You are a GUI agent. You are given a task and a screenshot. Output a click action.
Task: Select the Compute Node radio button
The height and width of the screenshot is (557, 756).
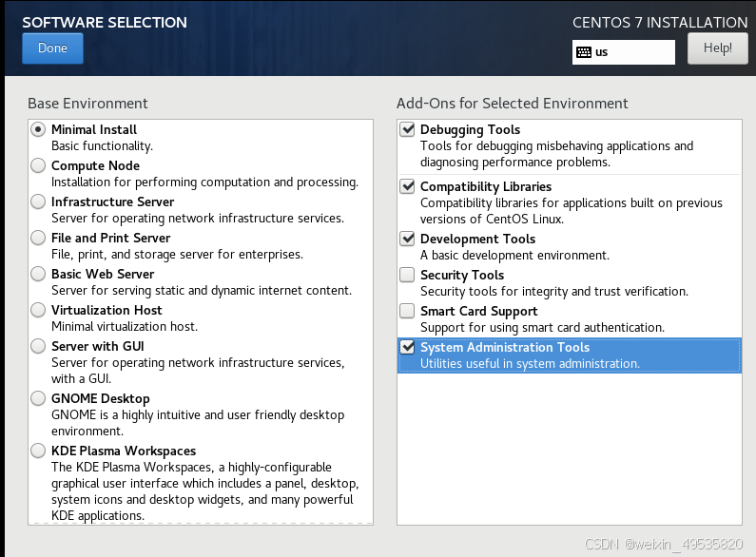pyautogui.click(x=38, y=165)
